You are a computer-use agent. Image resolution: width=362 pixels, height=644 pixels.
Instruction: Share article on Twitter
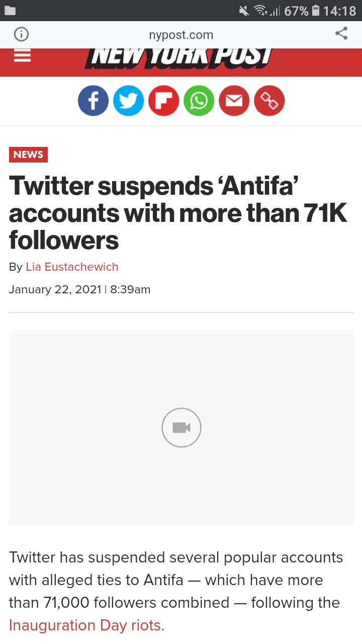129,101
